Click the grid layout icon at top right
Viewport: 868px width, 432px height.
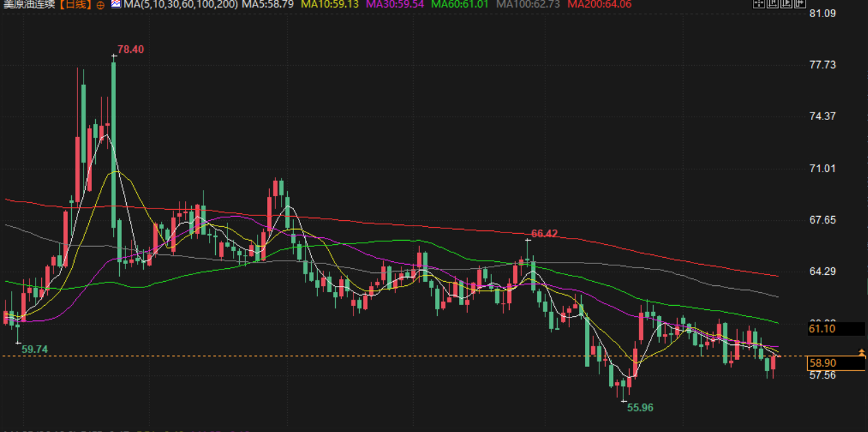pos(758,3)
